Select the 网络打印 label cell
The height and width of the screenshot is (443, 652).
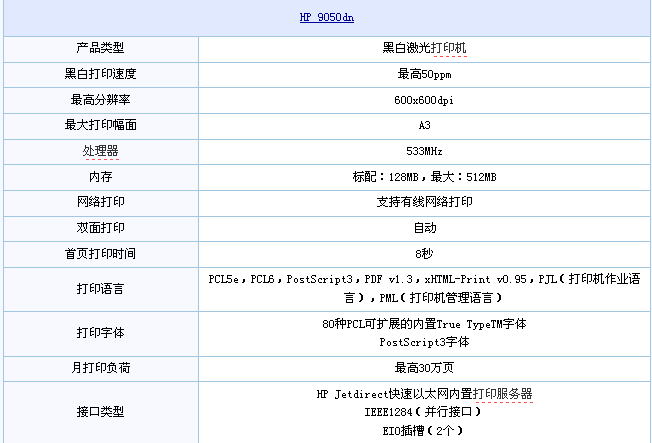101,203
